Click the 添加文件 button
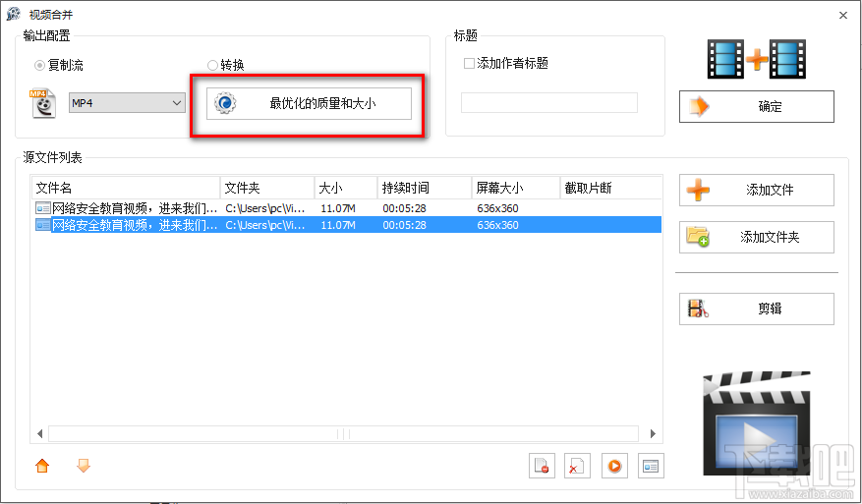Image resolution: width=862 pixels, height=504 pixels. point(757,191)
